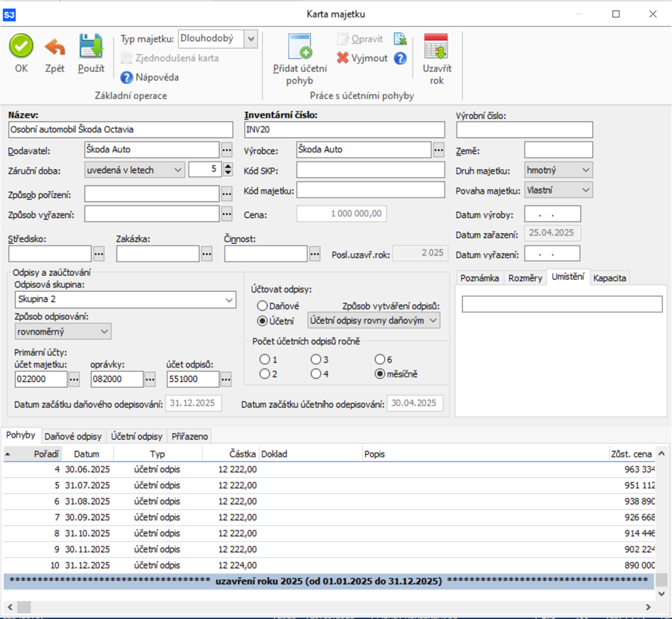Select radio option 6 for yearly depreciations
The height and width of the screenshot is (619, 672).
pyautogui.click(x=380, y=360)
